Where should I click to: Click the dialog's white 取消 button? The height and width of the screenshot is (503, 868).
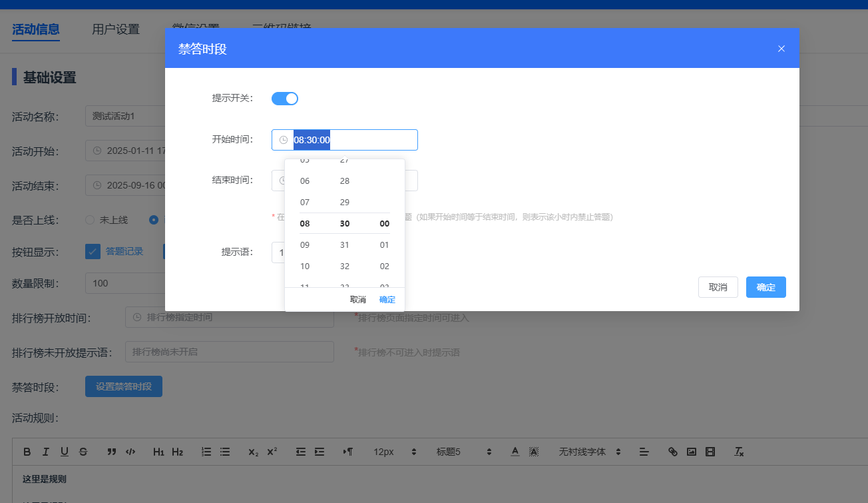point(718,287)
